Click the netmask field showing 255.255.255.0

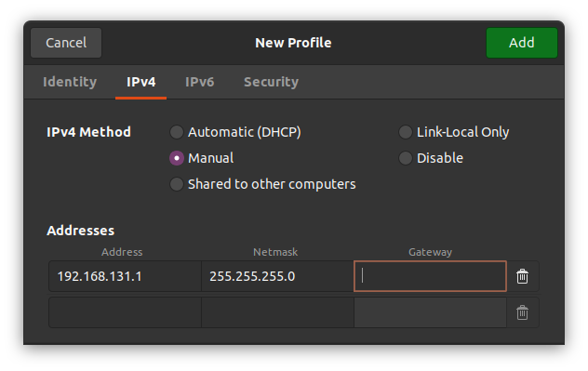[277, 276]
